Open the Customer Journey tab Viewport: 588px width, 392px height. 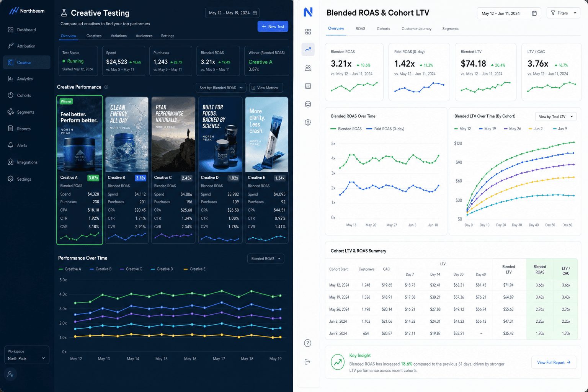(x=416, y=29)
